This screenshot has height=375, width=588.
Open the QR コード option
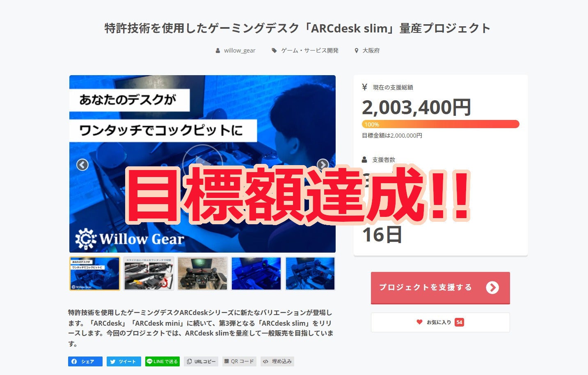tap(239, 361)
